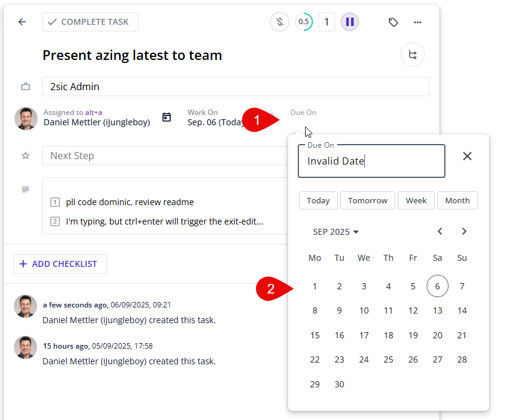Image resolution: width=509 pixels, height=420 pixels.
Task: Open the three-dots more options menu
Action: (418, 22)
